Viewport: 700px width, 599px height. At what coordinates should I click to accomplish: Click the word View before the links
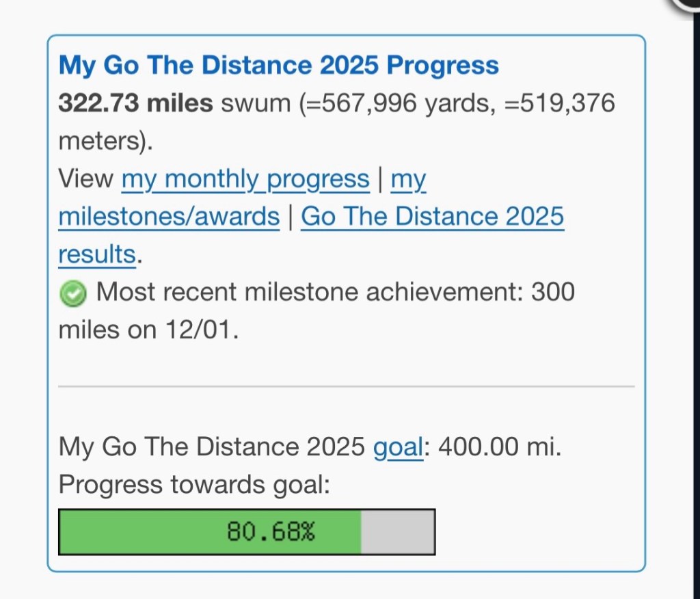coord(86,179)
